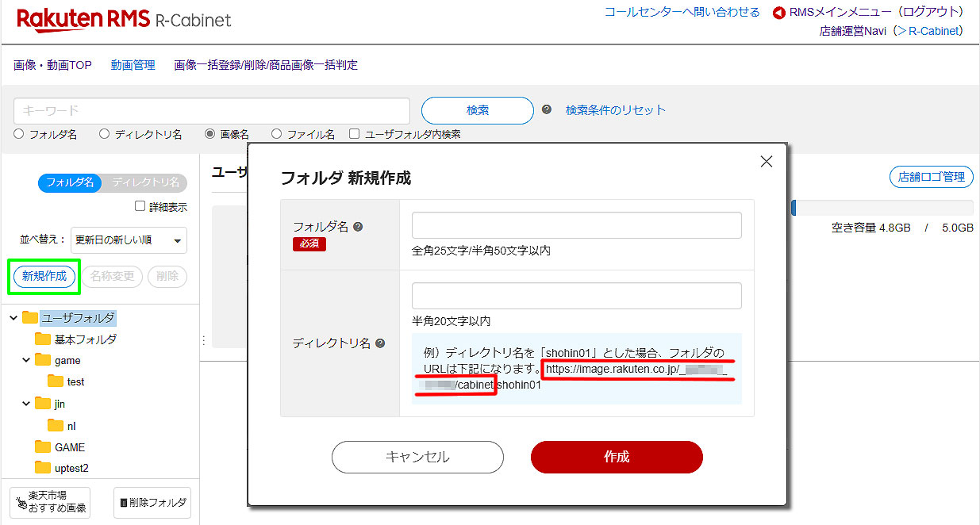Click the 新規作成 button
Viewport: 980px width, 525px height.
(x=44, y=276)
